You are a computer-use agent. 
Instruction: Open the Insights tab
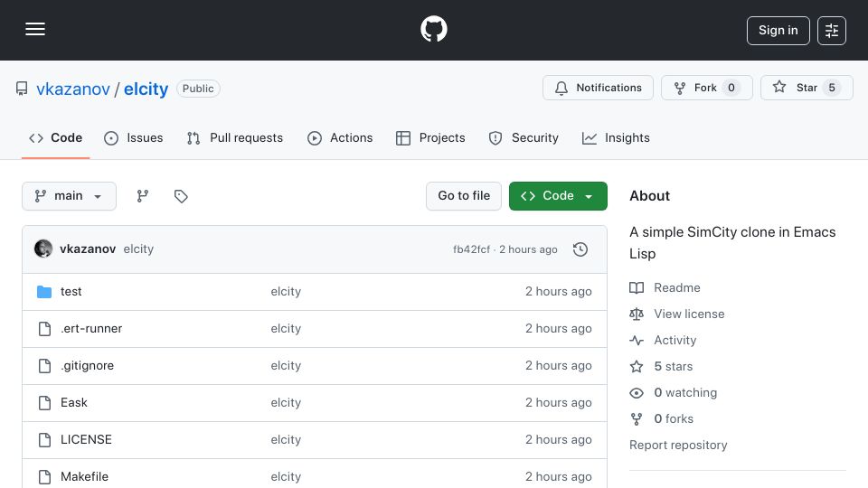point(616,137)
